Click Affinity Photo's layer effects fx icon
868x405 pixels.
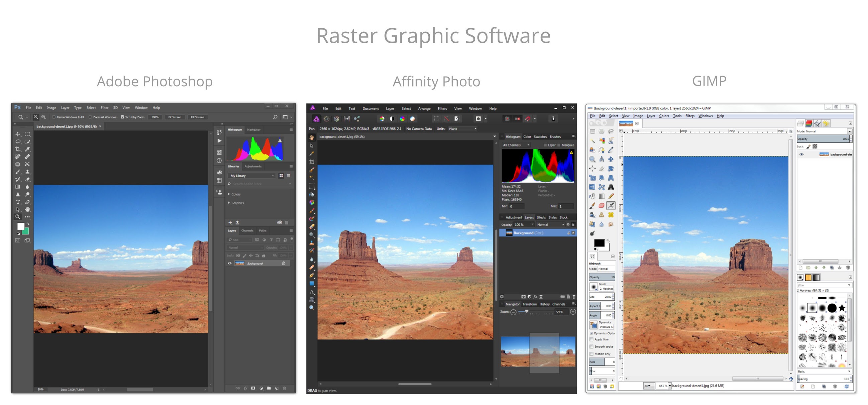pyautogui.click(x=535, y=297)
